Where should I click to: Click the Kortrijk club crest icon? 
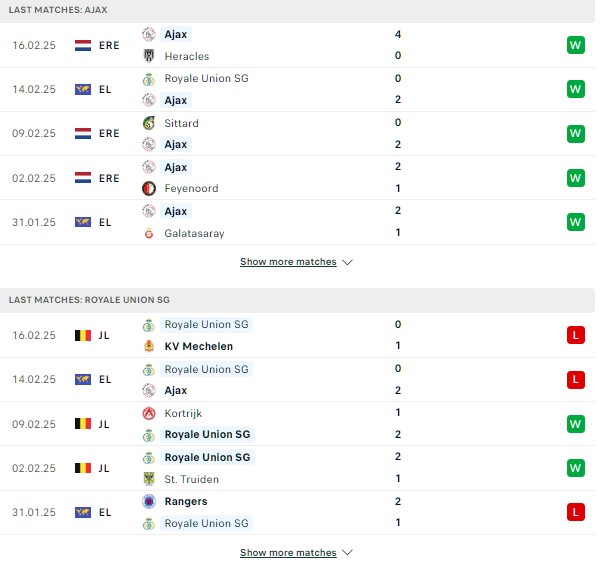click(x=149, y=413)
